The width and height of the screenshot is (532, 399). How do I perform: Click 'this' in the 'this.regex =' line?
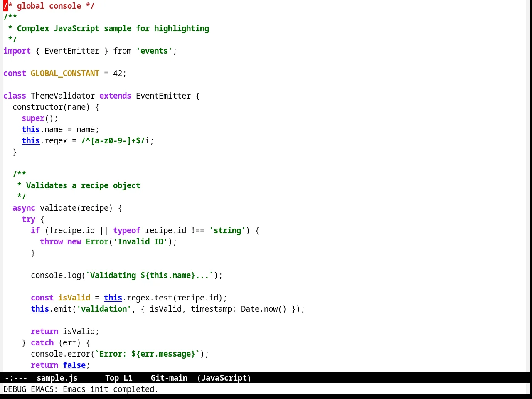click(x=31, y=140)
